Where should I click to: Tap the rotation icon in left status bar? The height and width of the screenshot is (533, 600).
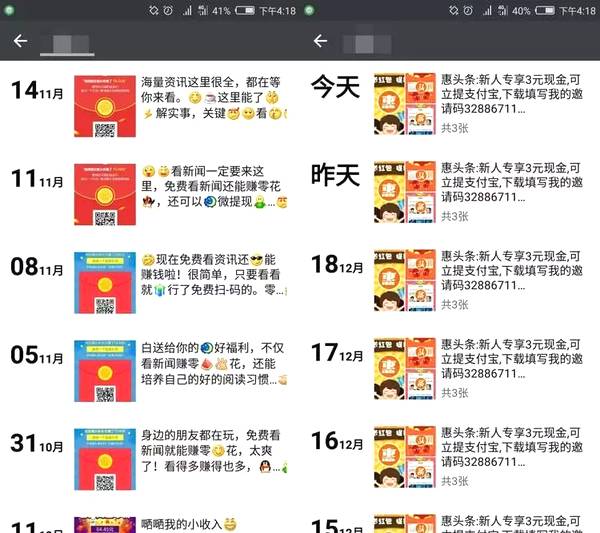(x=154, y=11)
